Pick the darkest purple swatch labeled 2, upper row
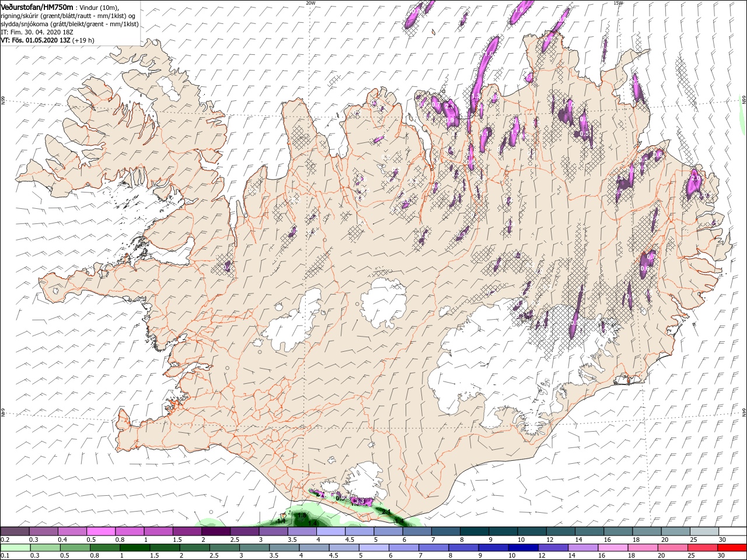The width and height of the screenshot is (747, 560). 215,531
